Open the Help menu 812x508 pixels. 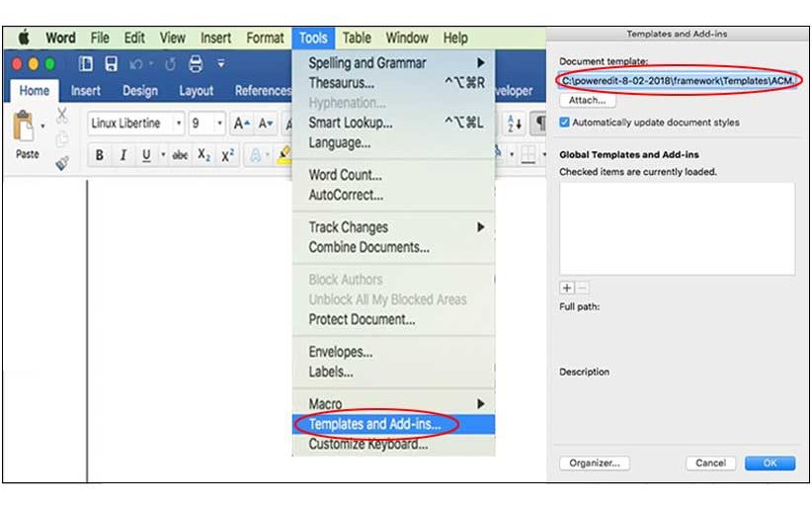click(455, 38)
